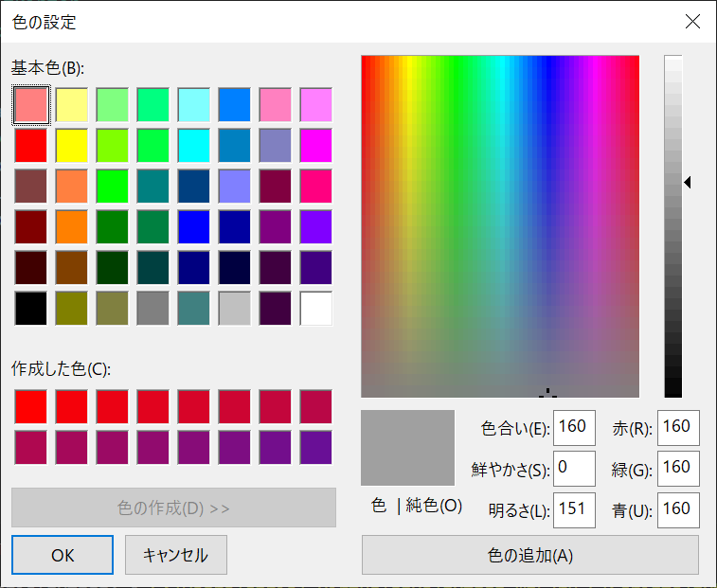This screenshot has width=717, height=588.
Task: Select the light silver basic color swatch
Action: coord(235,309)
